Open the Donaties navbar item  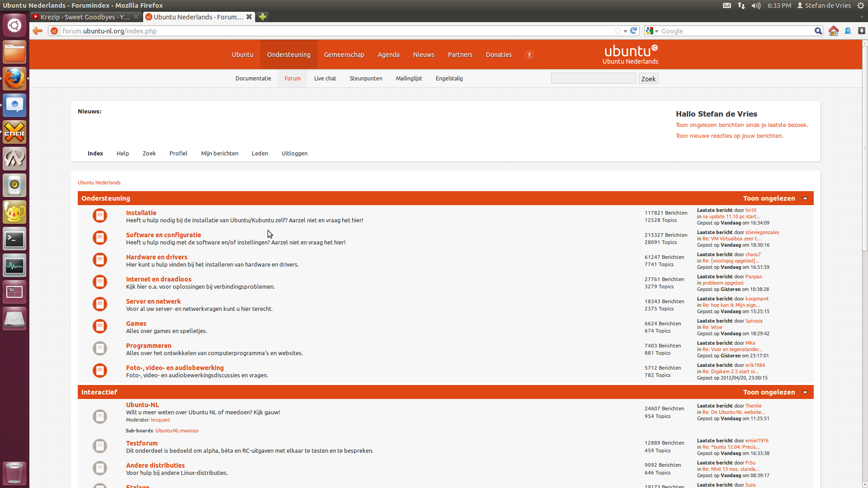(499, 55)
